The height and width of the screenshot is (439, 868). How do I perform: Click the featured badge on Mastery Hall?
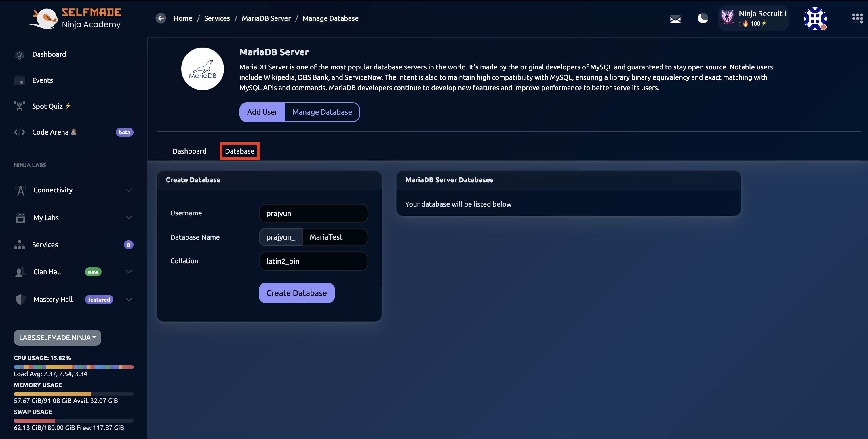click(x=99, y=299)
